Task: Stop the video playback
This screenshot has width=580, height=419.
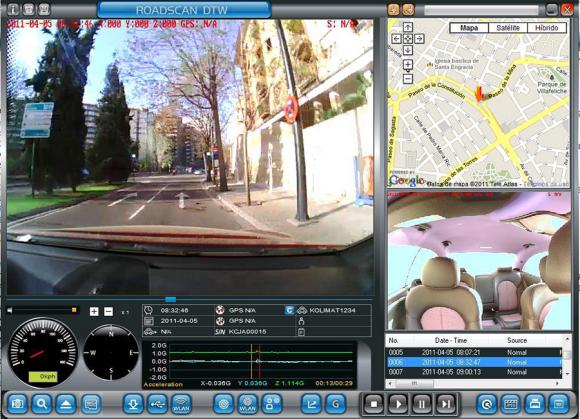Action: click(374, 404)
